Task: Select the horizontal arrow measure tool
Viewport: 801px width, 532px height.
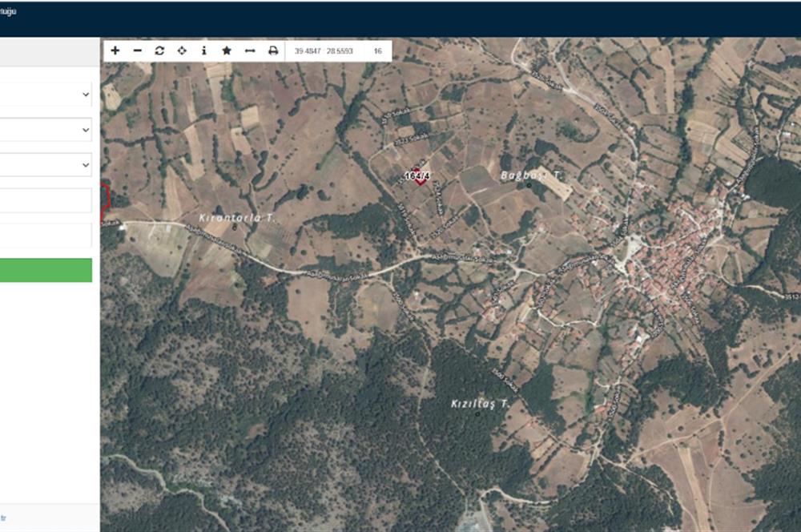Action: [x=249, y=50]
